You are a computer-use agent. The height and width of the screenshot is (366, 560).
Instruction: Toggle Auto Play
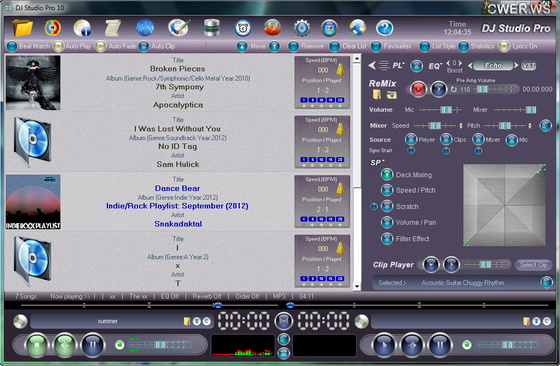coord(58,46)
